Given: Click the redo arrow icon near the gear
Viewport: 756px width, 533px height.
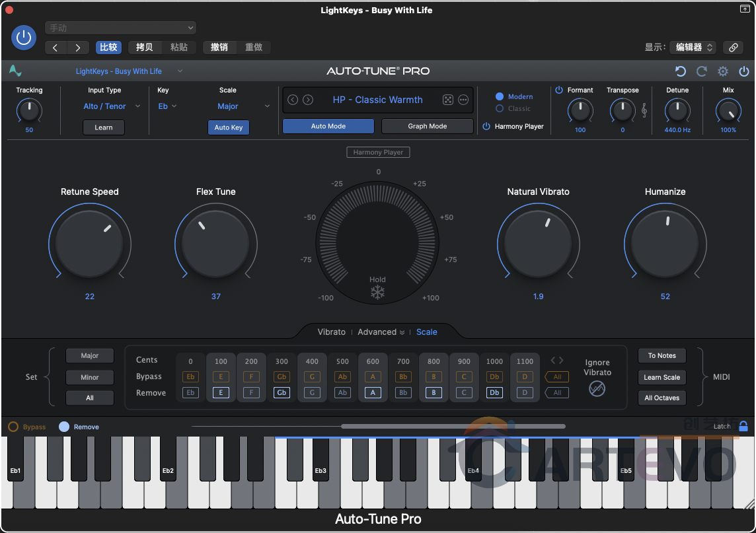Looking at the screenshot, I should (701, 71).
